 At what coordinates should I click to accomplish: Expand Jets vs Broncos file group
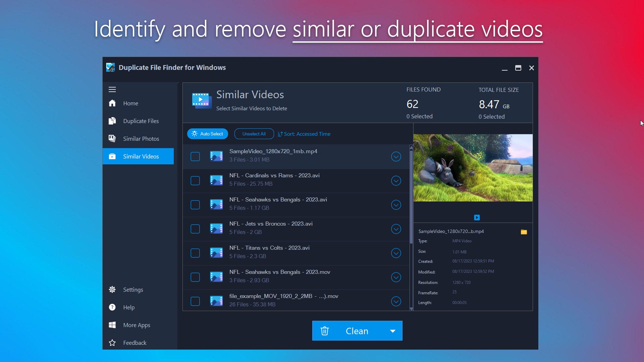point(396,229)
